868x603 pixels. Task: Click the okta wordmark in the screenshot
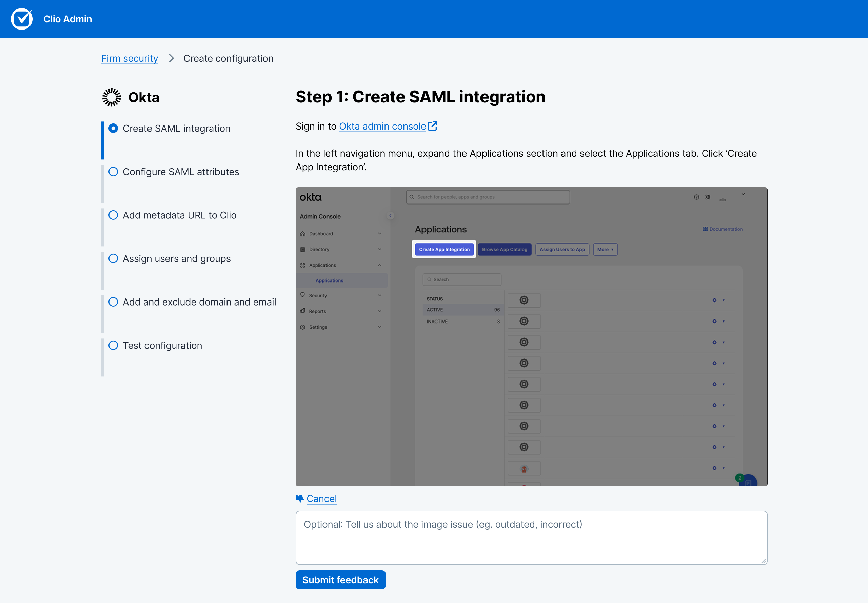point(311,197)
